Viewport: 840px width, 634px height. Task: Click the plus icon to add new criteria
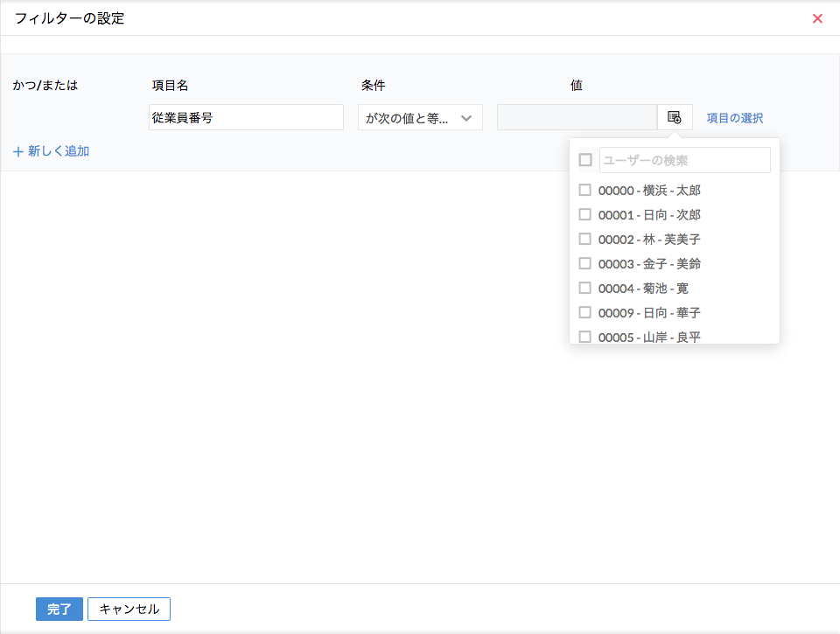(18, 151)
